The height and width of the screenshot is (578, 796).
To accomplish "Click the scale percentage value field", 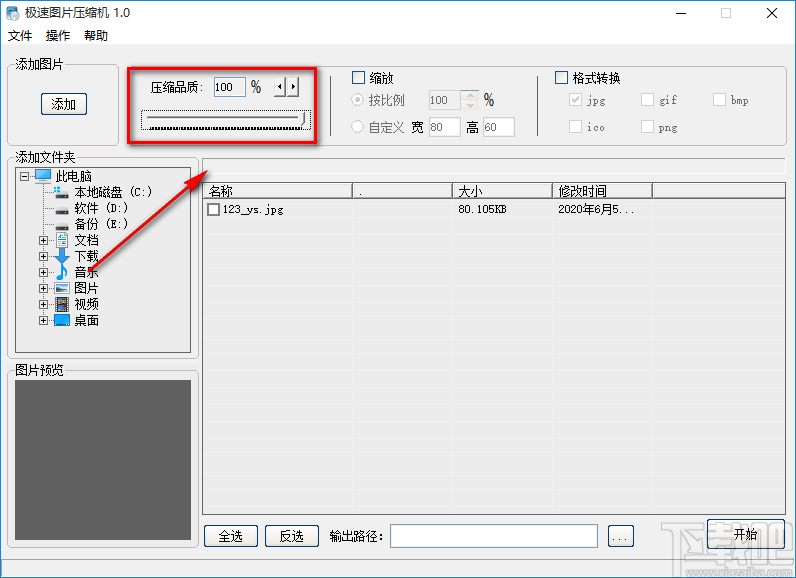I will 445,100.
